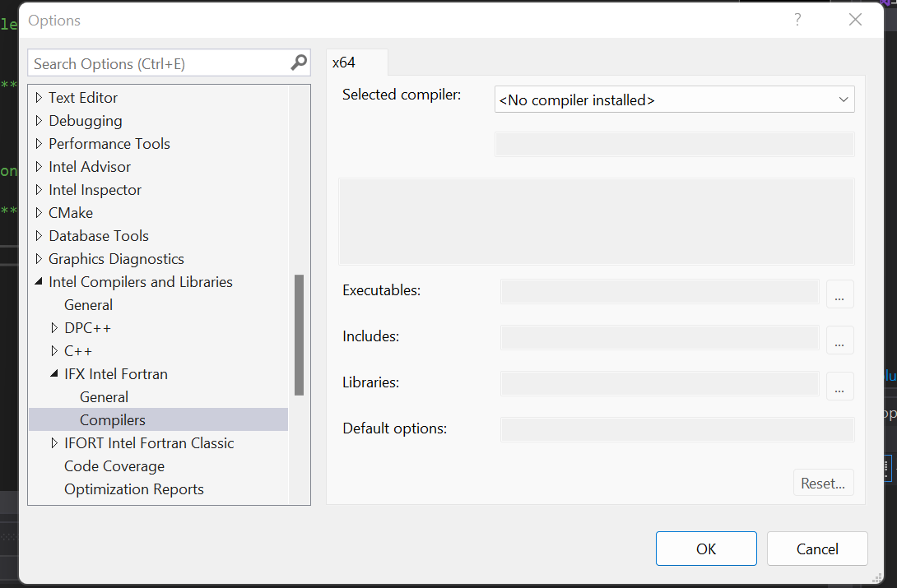Click the search magnifier icon
This screenshot has height=588, width=897.
point(298,63)
